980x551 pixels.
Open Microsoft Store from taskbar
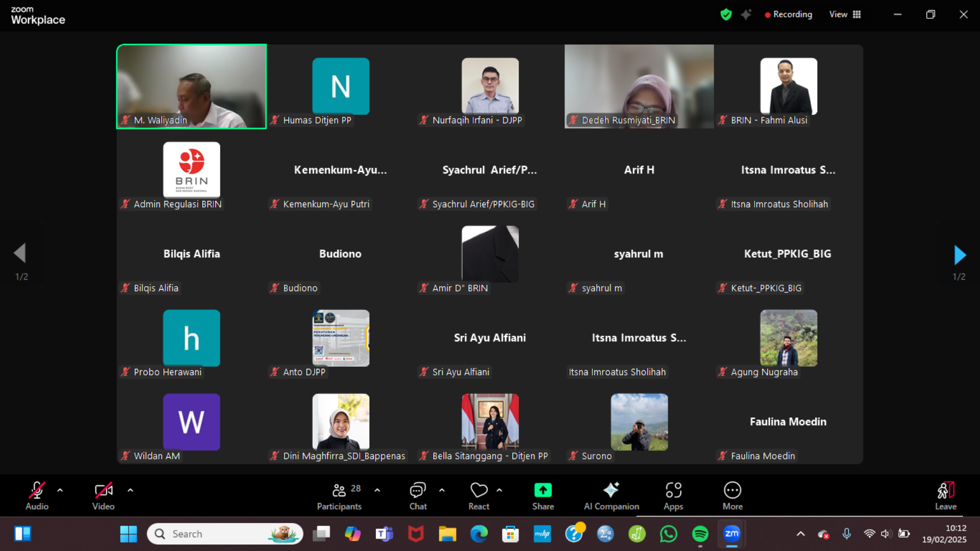click(510, 534)
